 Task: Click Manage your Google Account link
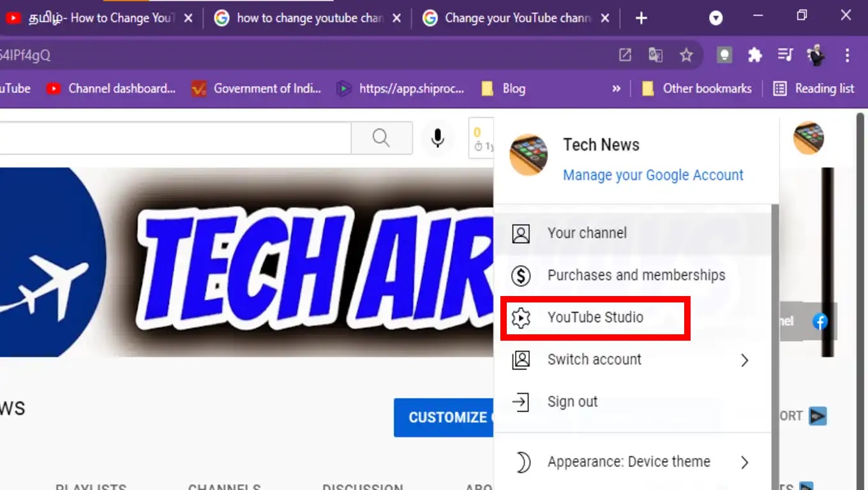(x=653, y=175)
